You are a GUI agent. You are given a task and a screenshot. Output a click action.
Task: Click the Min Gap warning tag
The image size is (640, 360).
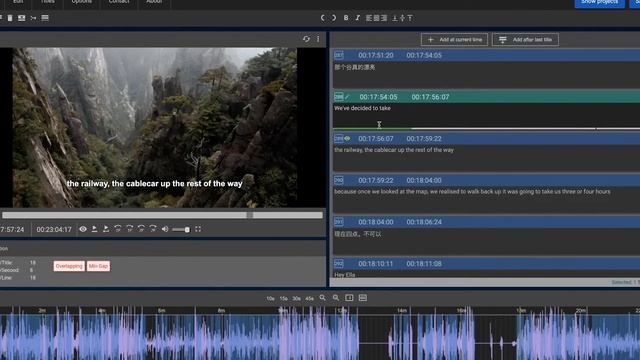coord(98,266)
